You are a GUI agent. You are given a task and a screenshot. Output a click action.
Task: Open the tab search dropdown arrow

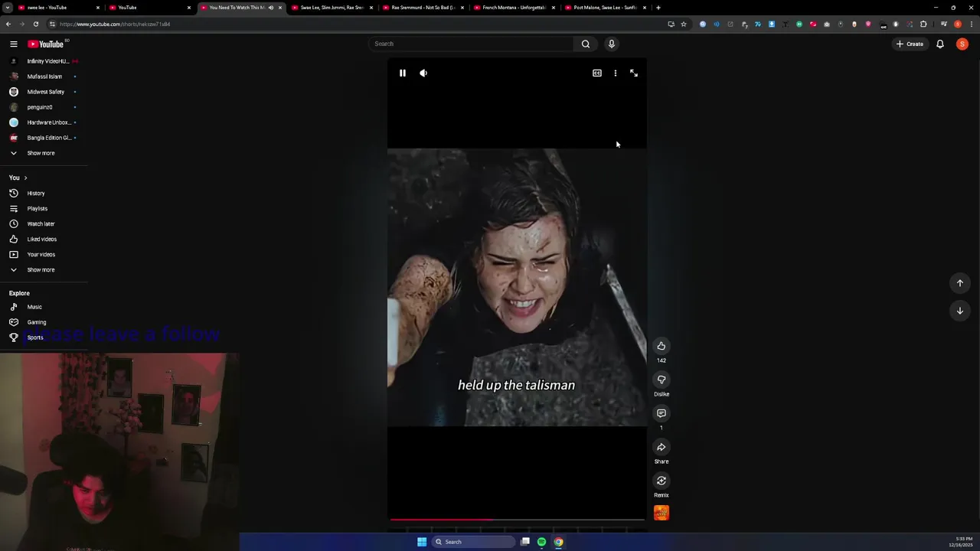coord(6,8)
